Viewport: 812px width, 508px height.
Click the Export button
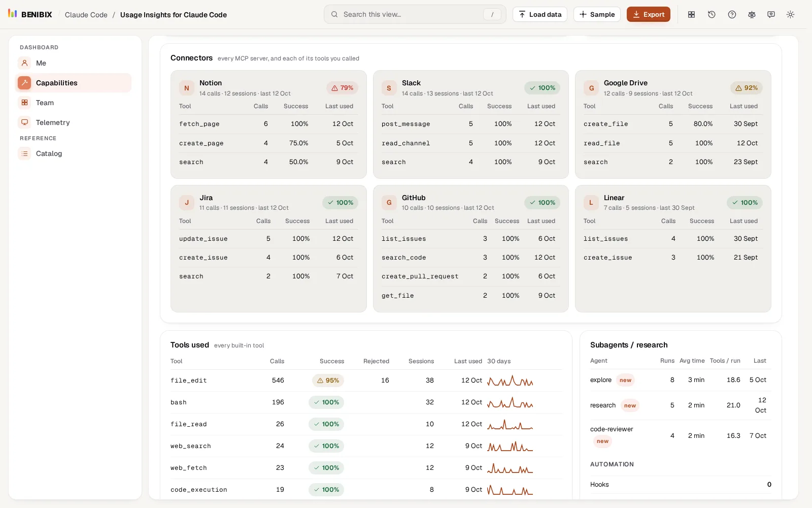(649, 14)
